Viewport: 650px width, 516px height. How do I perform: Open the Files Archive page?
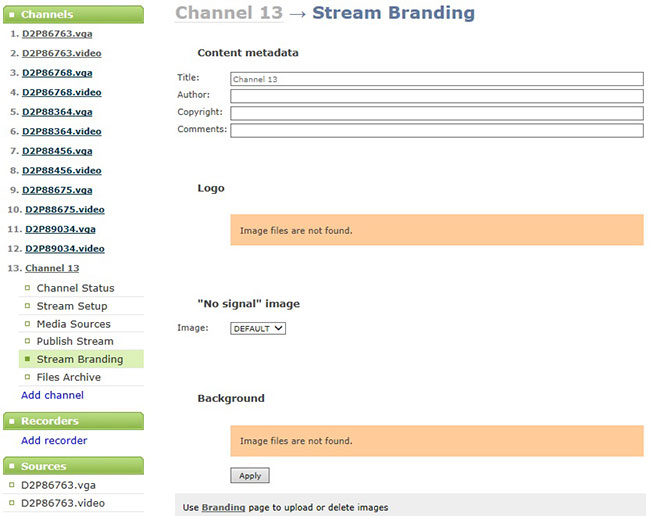68,377
